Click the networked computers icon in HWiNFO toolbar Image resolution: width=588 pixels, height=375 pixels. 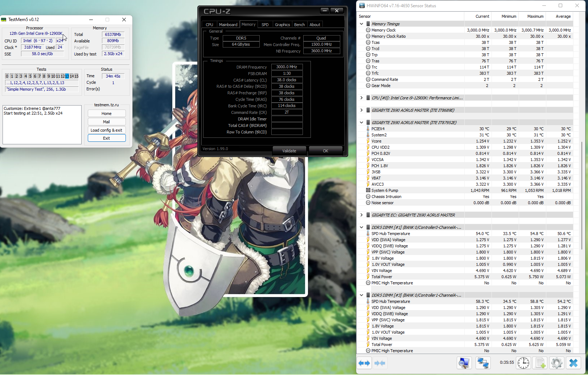pos(483,363)
